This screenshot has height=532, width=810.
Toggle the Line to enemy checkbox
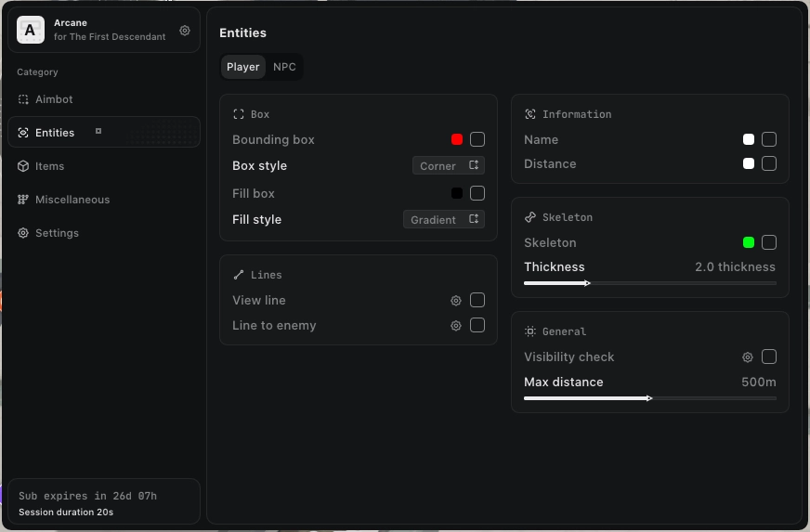477,325
